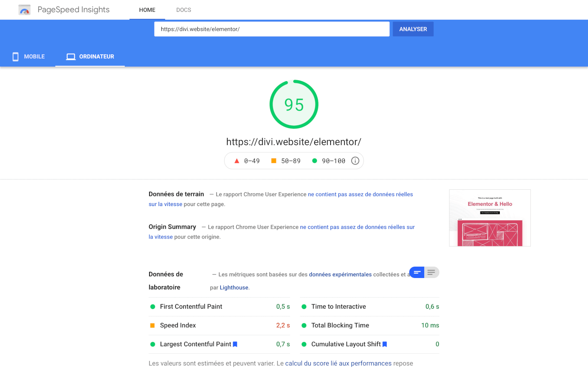Open the calcul du score lié aux performances link

pos(338,363)
